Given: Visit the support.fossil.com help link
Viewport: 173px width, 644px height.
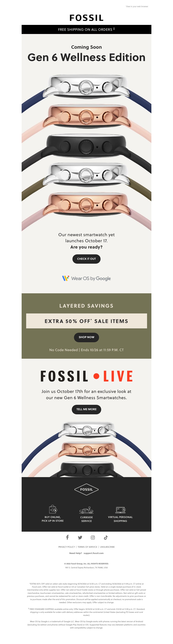Looking at the screenshot, I should (94, 553).
